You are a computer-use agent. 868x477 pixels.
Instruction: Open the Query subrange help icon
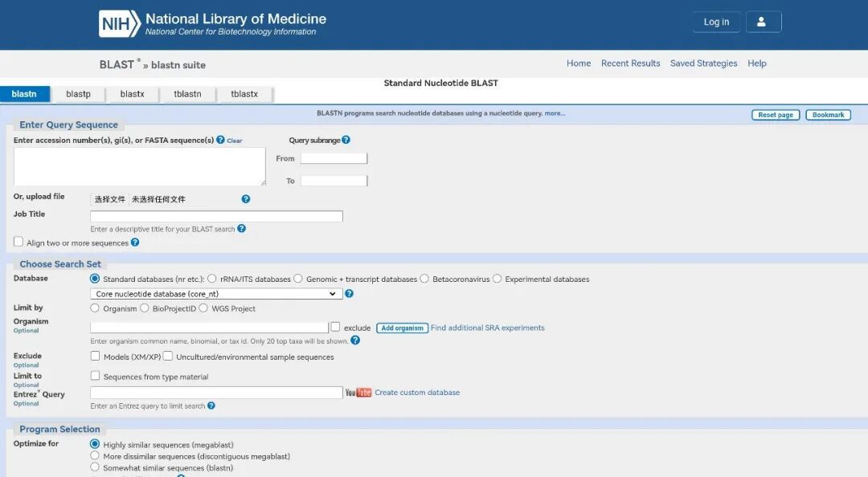(x=346, y=140)
